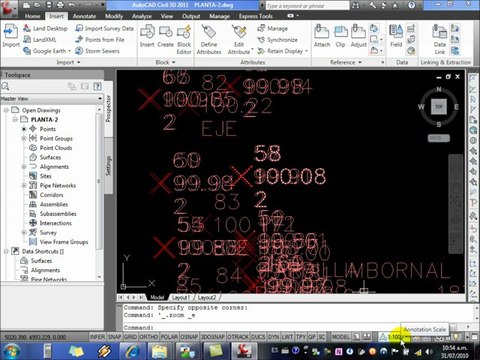
Task: Switch to the Home ribbon tab
Action: point(32,16)
